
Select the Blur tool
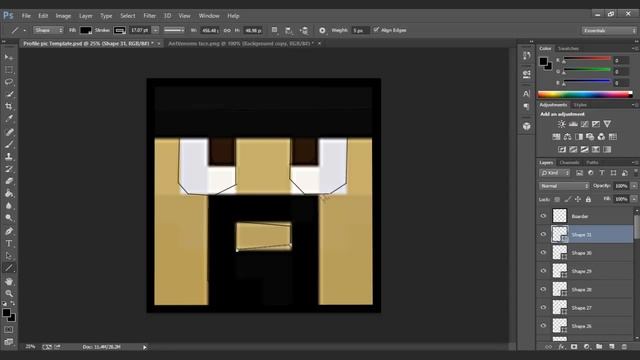point(9,206)
